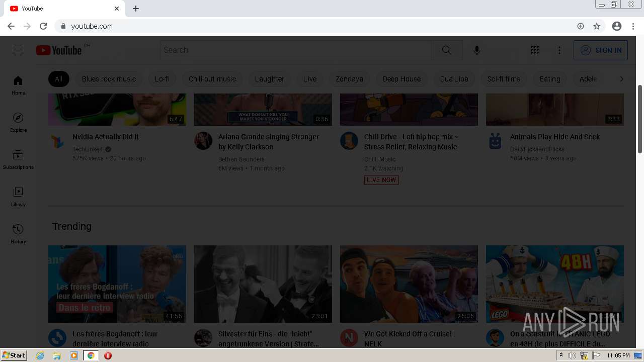Open the three-dot settings menu
The height and width of the screenshot is (362, 644).
pos(559,50)
